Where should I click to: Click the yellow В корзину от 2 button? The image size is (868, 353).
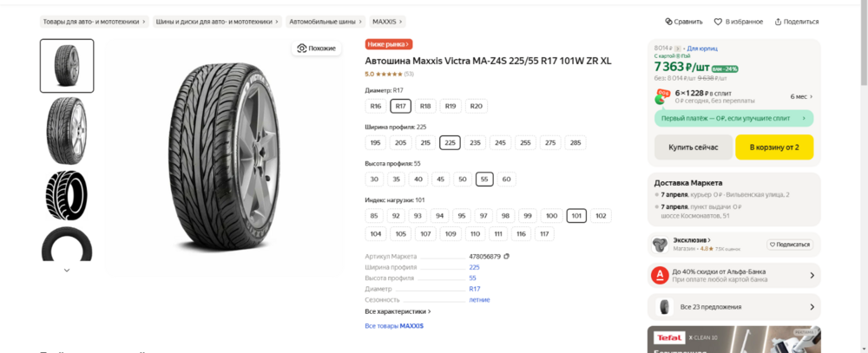click(x=774, y=147)
